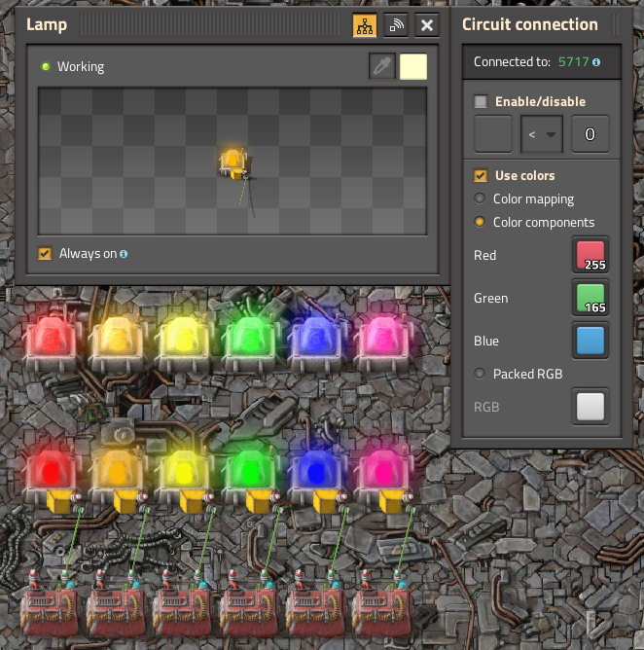The width and height of the screenshot is (644, 650).
Task: Select the Color mapping radio button
Action: [480, 199]
